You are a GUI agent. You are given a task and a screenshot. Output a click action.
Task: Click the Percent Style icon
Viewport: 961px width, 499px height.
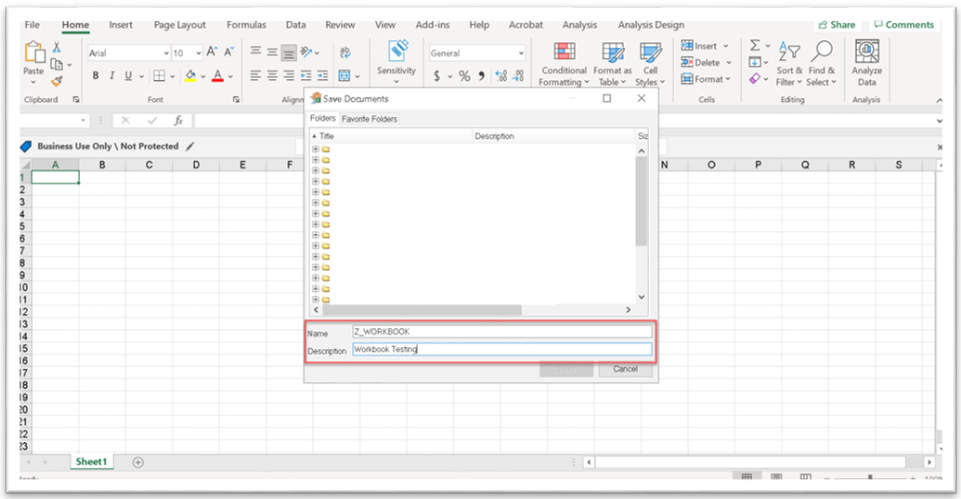pos(464,76)
